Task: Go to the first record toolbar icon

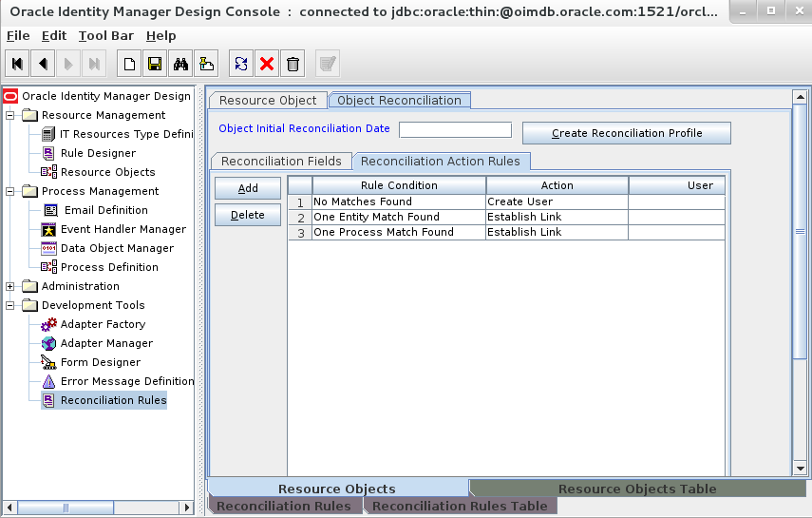Action: tap(17, 64)
